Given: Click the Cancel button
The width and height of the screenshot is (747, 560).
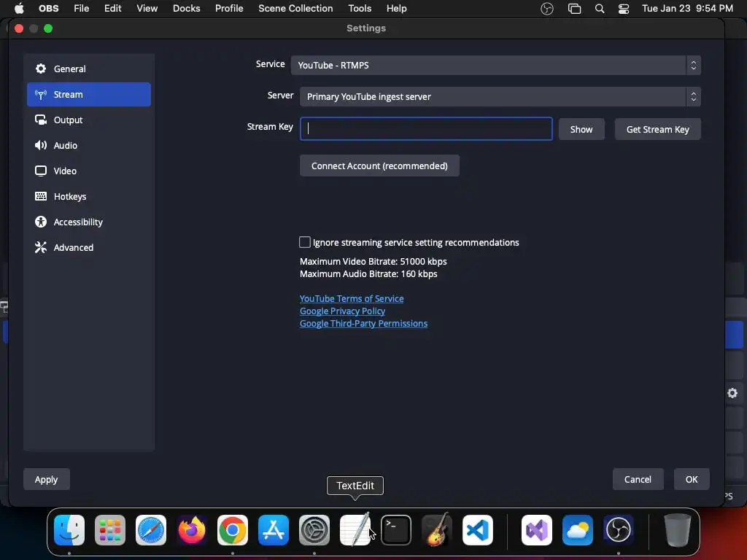Looking at the screenshot, I should 638,480.
